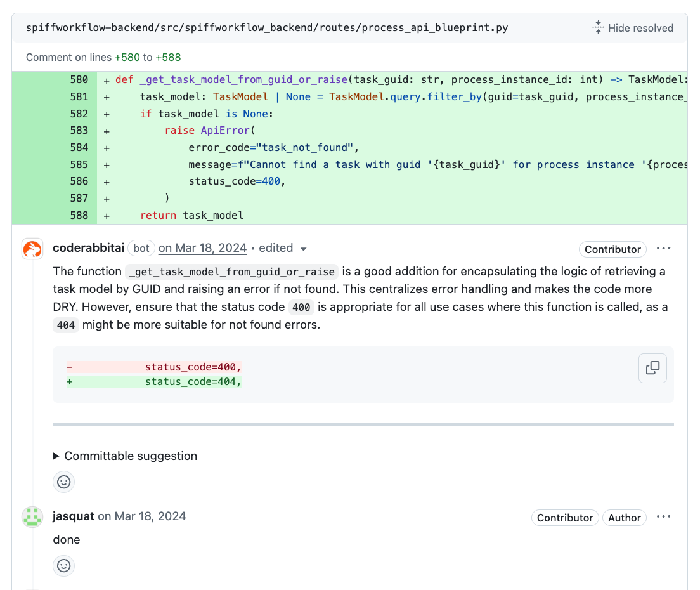Open the coderabbitai username profile link

[88, 248]
